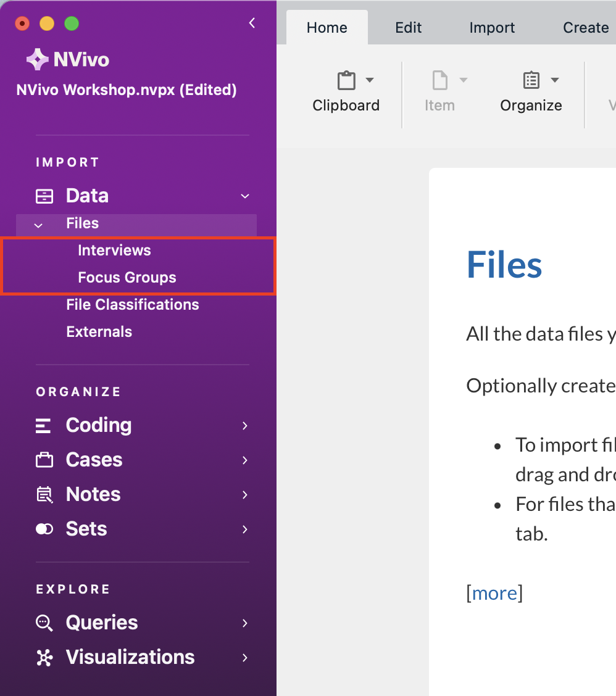Select the Coding icon under Organize
The height and width of the screenshot is (696, 616).
[44, 425]
